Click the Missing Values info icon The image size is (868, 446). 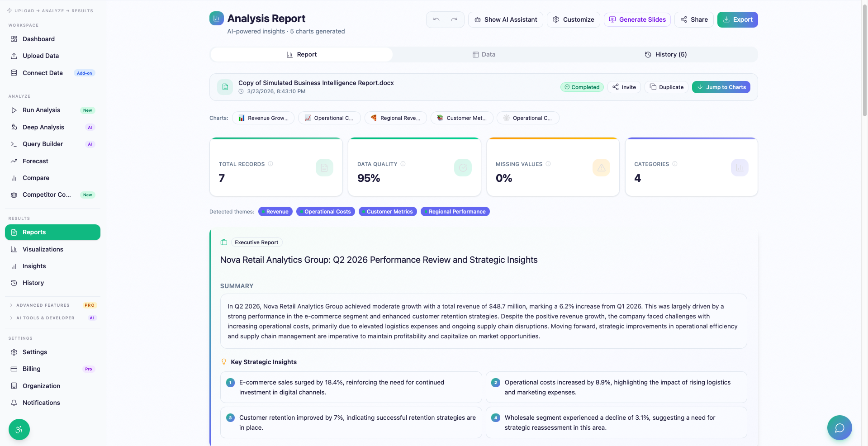548,164
